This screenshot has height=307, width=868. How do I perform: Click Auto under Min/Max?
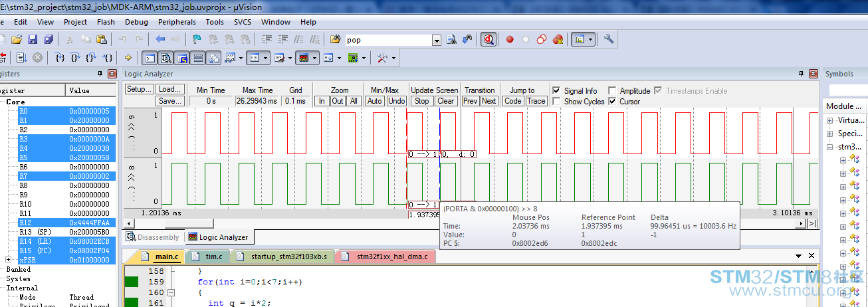click(375, 101)
